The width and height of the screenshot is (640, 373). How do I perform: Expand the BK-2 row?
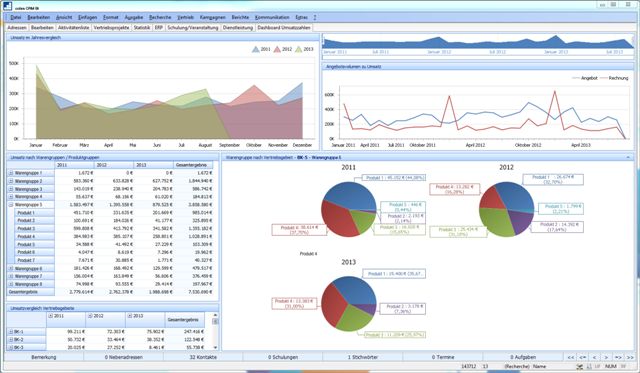(11, 340)
